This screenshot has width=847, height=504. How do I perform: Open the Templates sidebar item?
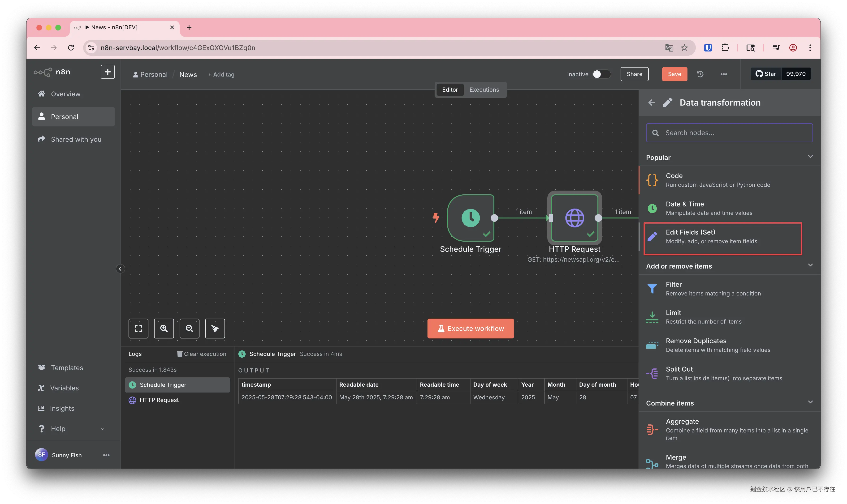tap(67, 368)
